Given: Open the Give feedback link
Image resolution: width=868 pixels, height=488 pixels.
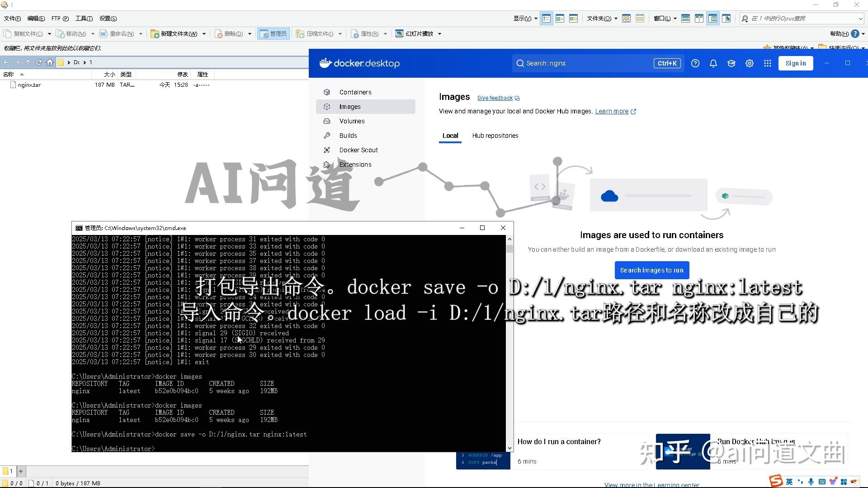Looking at the screenshot, I should point(498,98).
